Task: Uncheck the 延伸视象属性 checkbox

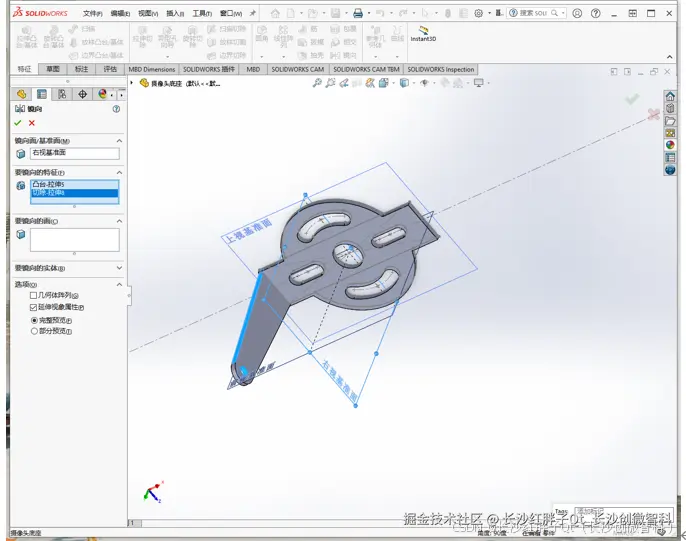Action: click(33, 307)
